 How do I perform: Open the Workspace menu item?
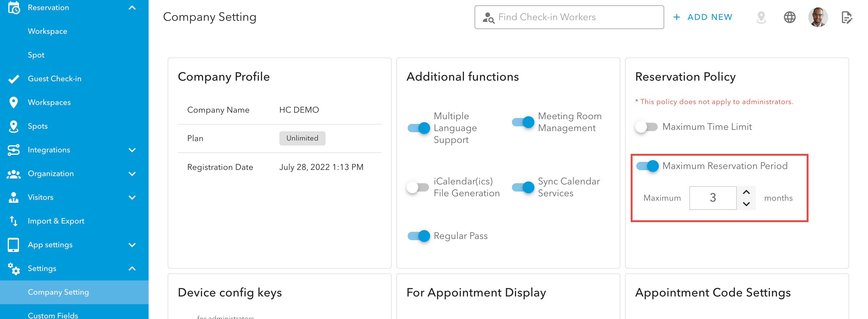(x=47, y=31)
